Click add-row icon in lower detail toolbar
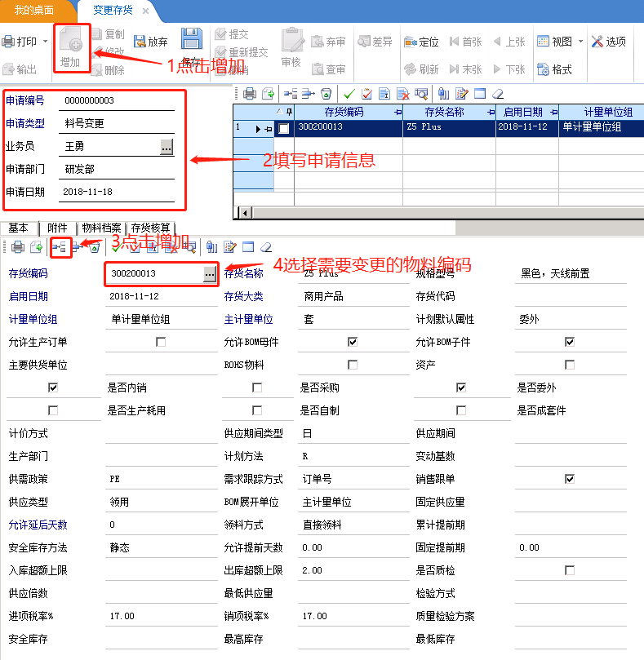This screenshot has height=660, width=644. click(x=59, y=246)
